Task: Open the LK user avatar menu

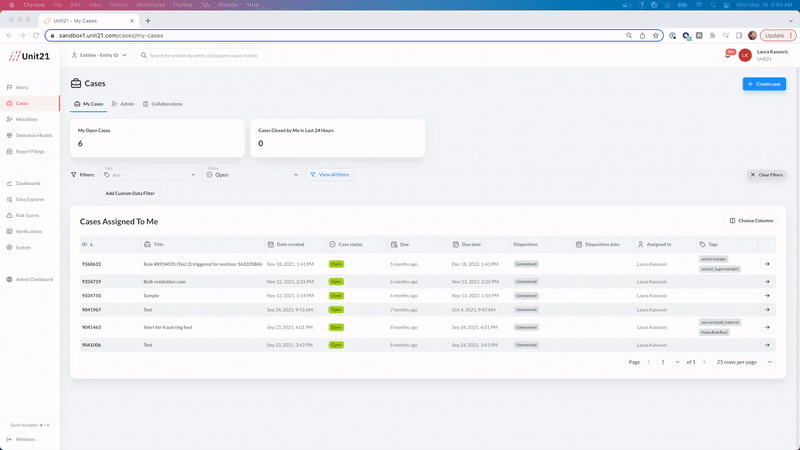Action: coord(745,55)
